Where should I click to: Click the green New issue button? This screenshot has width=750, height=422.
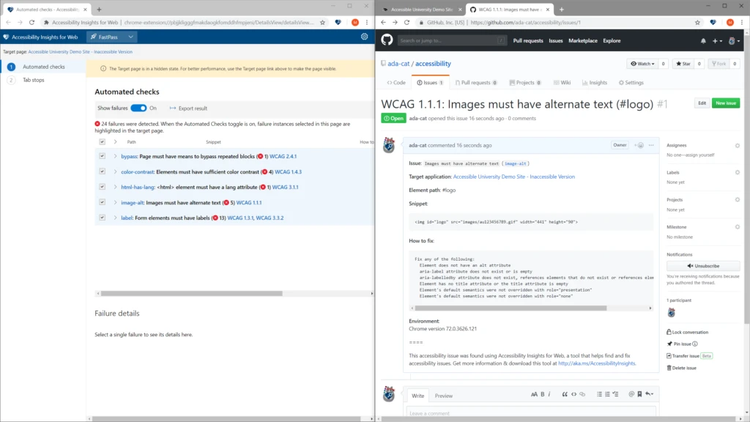click(725, 103)
